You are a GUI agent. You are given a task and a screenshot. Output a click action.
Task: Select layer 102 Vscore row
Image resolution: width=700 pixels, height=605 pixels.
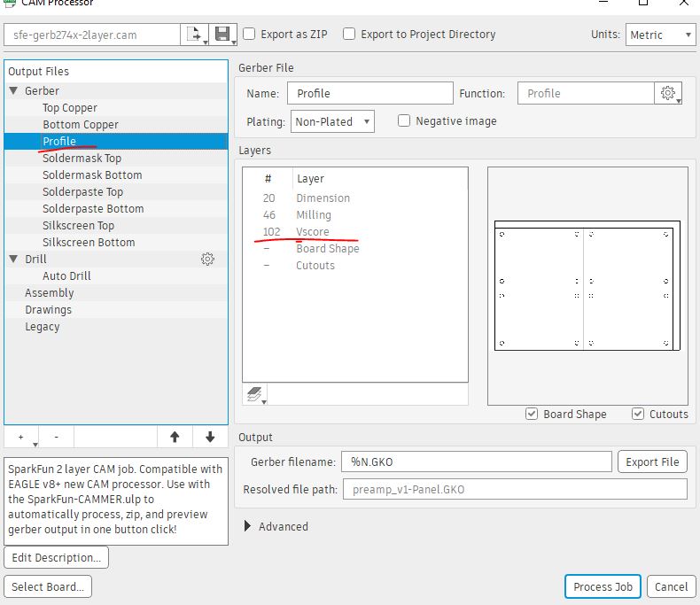[x=355, y=231]
